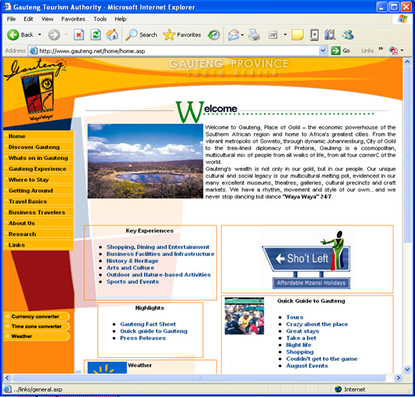Viewport: 415px width, 397px height.
Task: Follow the History & Heritage link
Action: pos(132,261)
